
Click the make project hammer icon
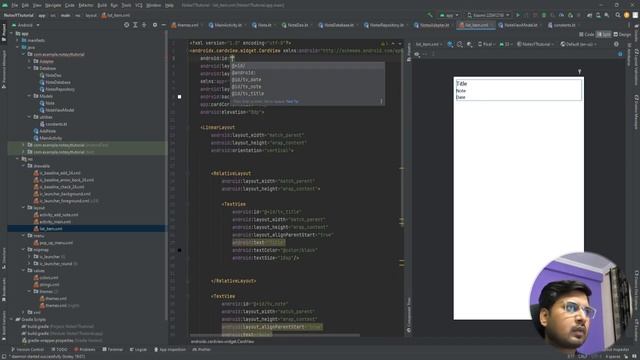coord(430,15)
